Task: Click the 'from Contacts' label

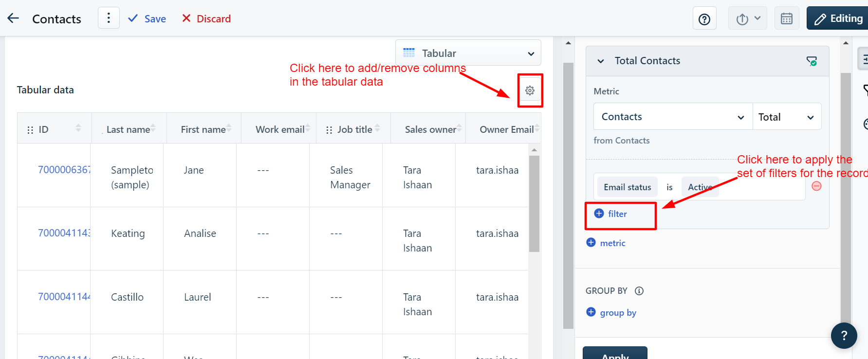Action: 622,141
